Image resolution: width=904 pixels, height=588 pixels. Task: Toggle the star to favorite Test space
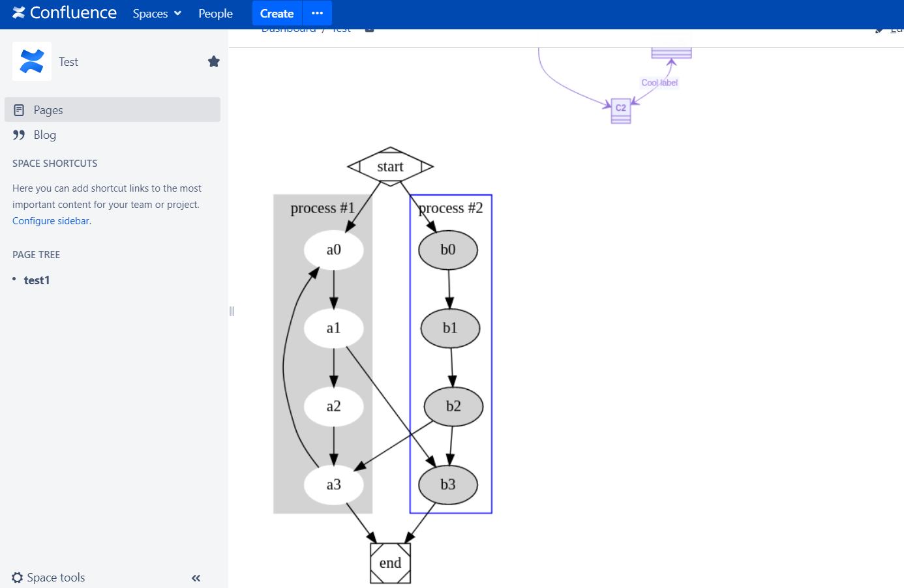click(214, 61)
